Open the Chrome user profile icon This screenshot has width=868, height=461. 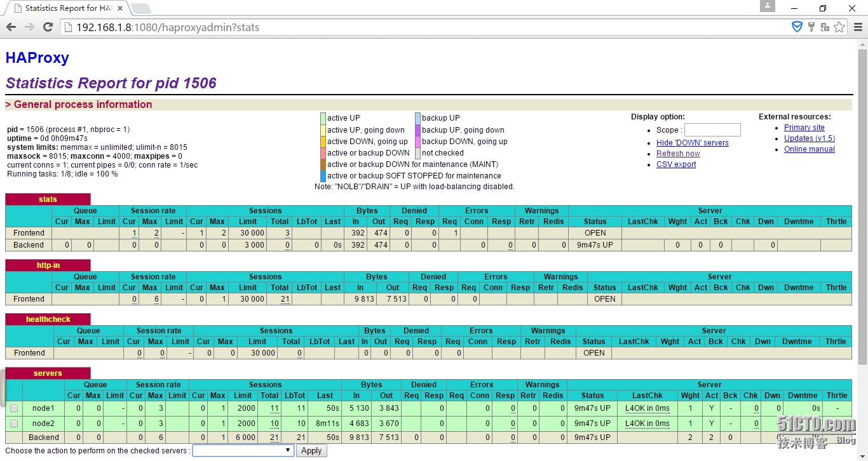coord(768,6)
